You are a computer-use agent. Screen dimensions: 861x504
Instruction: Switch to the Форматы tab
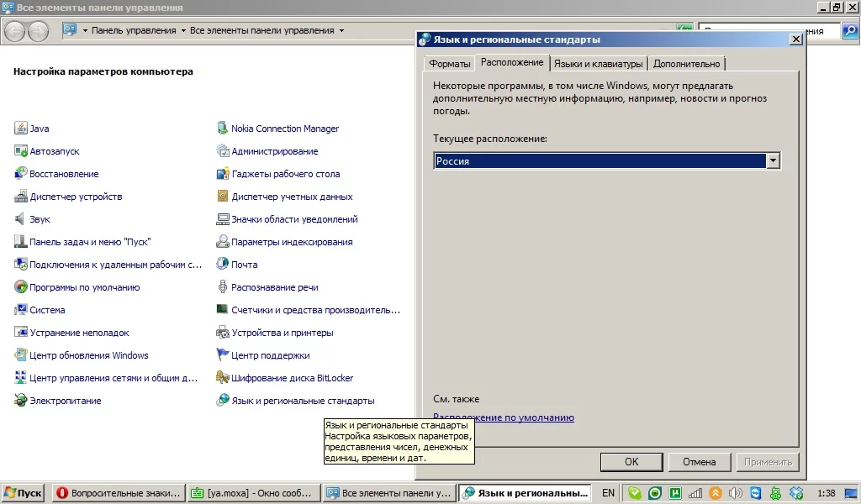pos(449,64)
